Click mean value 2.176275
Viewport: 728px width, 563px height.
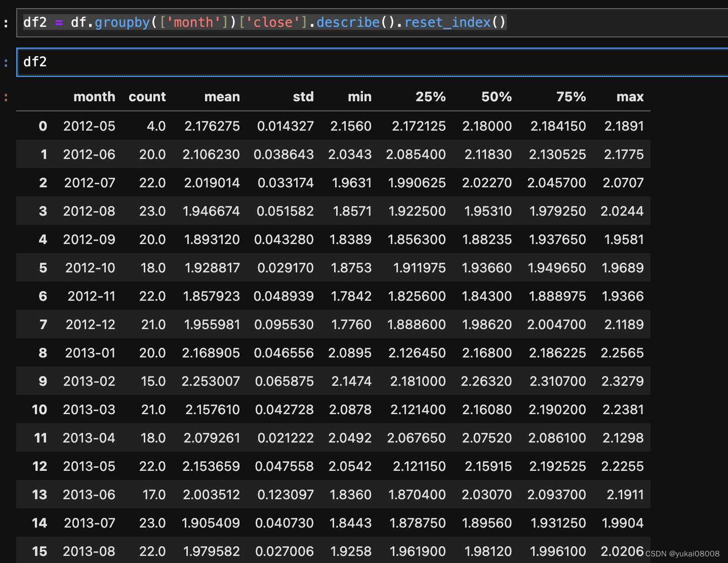tap(212, 126)
